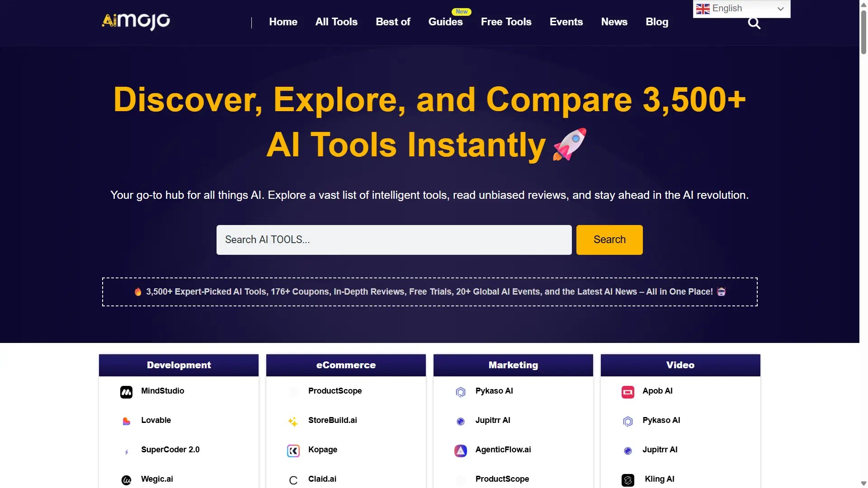The height and width of the screenshot is (488, 868).
Task: Click the yellow Search button
Action: tap(609, 240)
